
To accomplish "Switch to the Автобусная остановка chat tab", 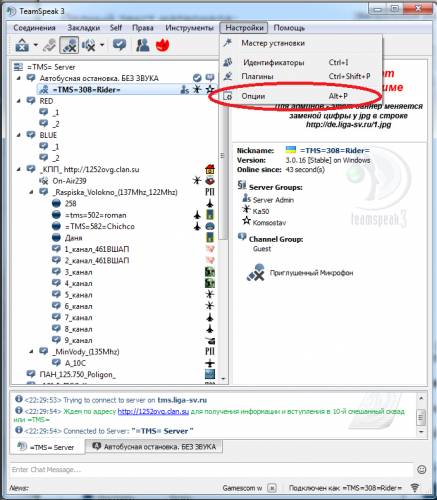I will [x=154, y=447].
